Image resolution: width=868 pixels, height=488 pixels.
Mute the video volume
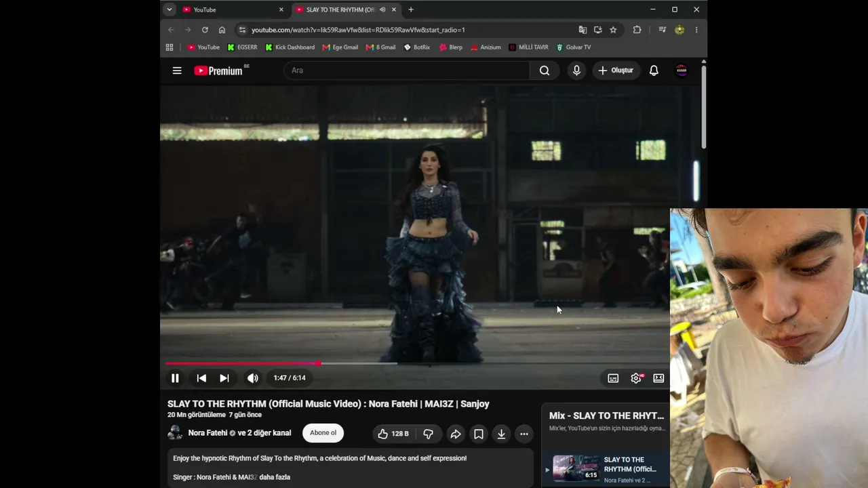tap(252, 378)
